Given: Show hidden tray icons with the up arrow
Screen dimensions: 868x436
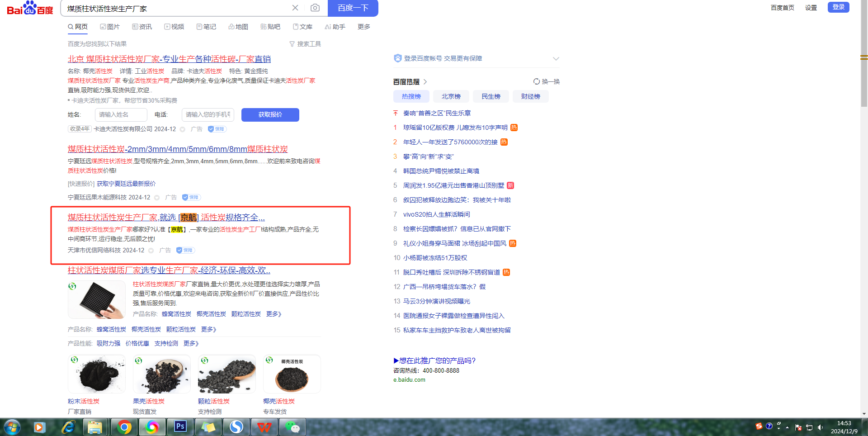Looking at the screenshot, I should [x=788, y=427].
